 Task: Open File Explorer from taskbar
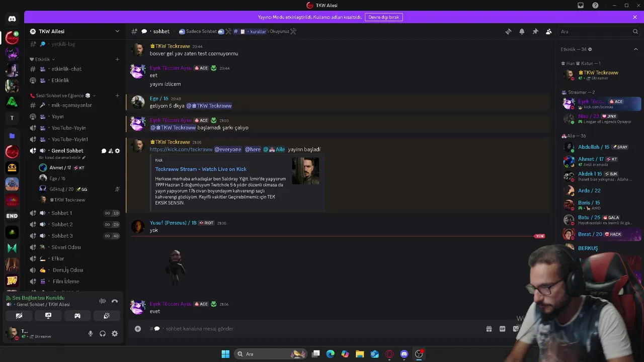coord(360,354)
